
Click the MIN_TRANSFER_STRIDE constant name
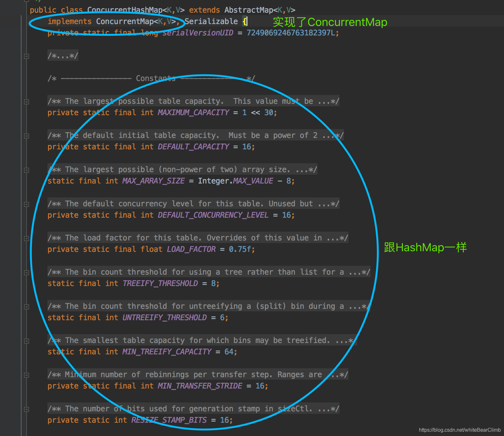pyautogui.click(x=200, y=386)
